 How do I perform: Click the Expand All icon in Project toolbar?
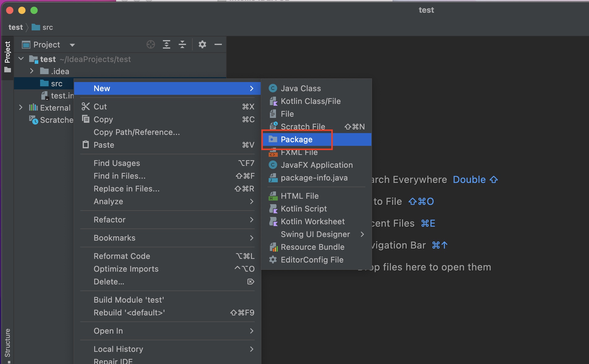(166, 45)
